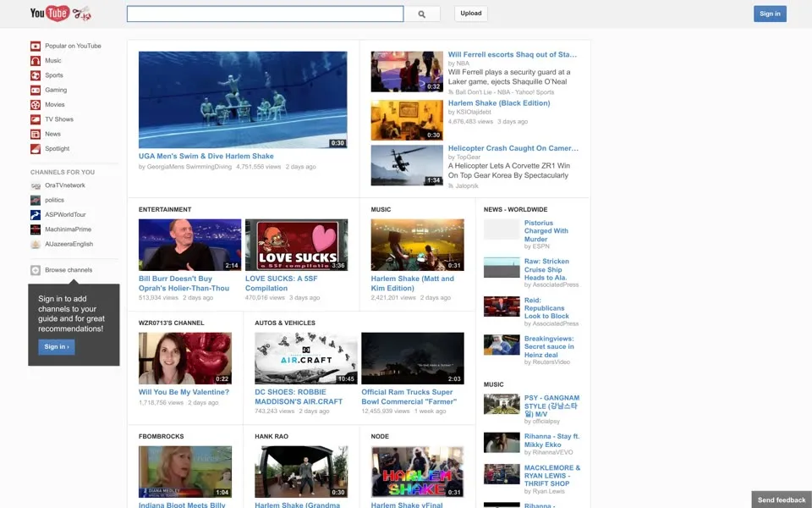Open WZR0713'S CHANNEL heading

(x=172, y=323)
